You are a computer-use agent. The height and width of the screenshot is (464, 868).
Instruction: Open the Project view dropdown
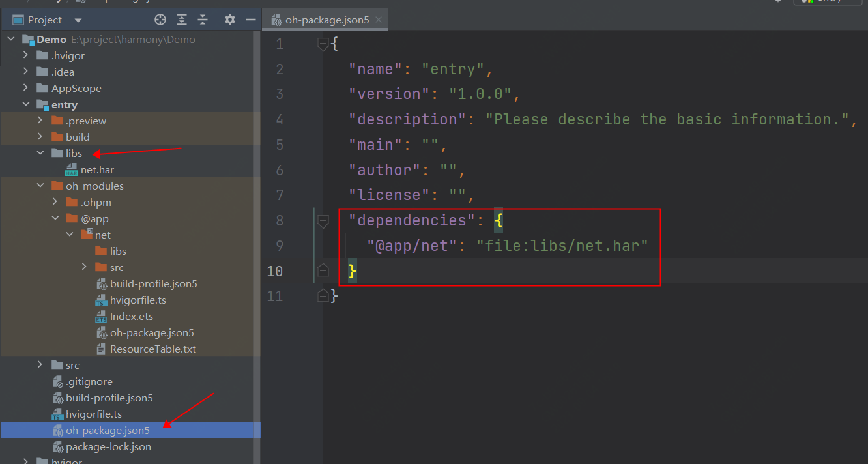tap(79, 20)
